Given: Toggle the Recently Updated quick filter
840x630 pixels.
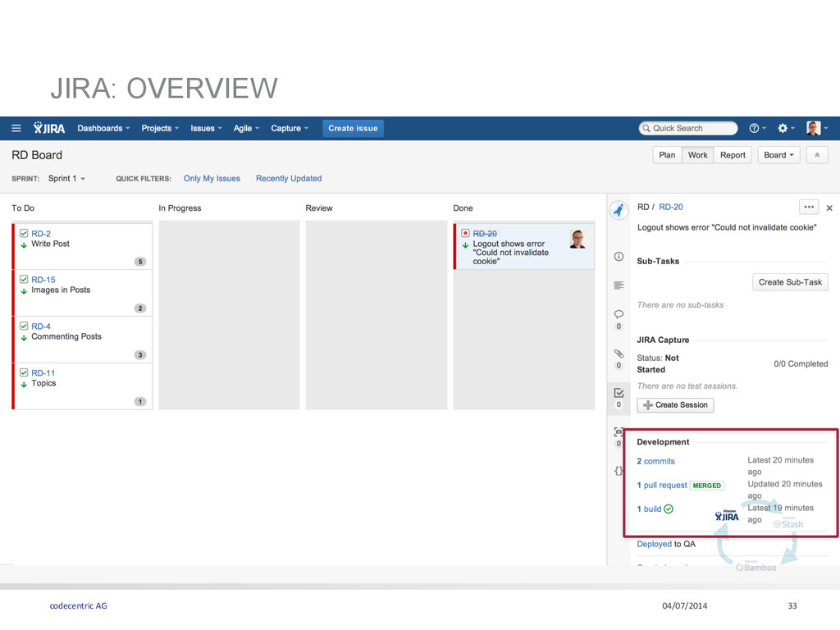Looking at the screenshot, I should pyautogui.click(x=289, y=178).
